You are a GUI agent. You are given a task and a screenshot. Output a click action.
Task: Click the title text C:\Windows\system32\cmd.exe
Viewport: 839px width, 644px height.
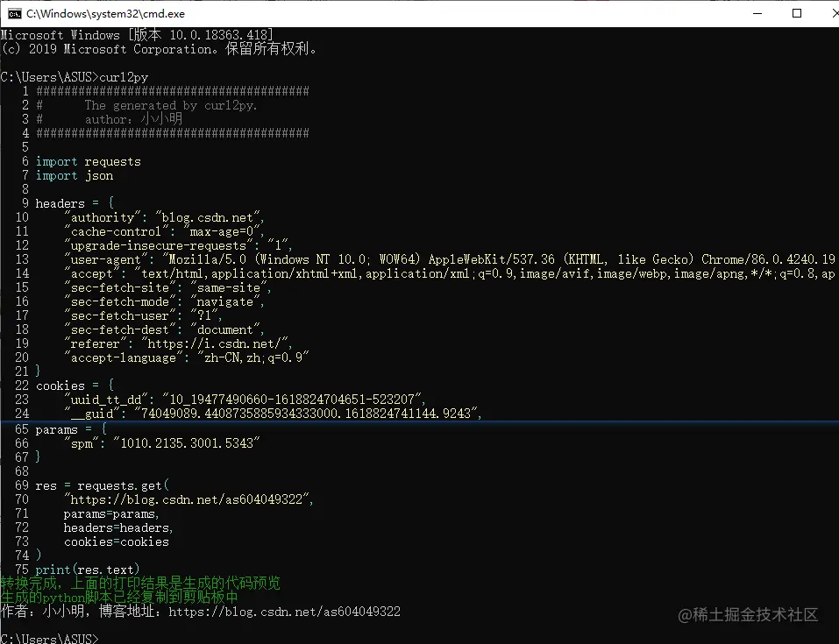pos(105,14)
